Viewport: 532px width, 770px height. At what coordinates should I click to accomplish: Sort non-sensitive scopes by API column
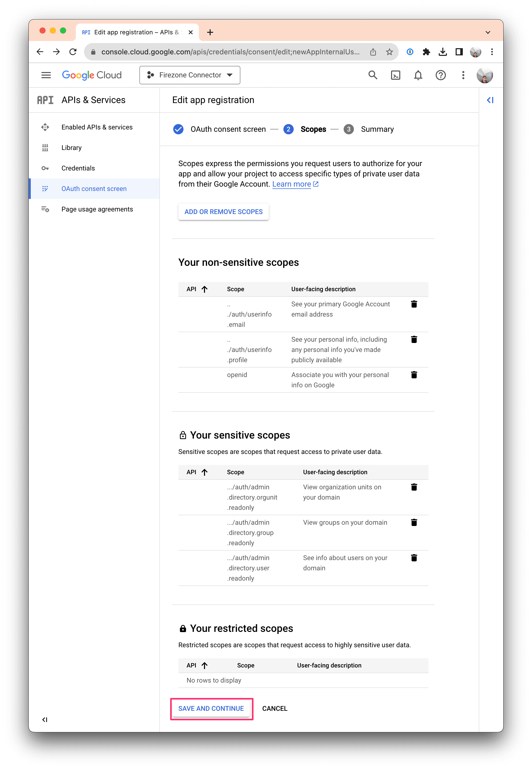pos(197,289)
